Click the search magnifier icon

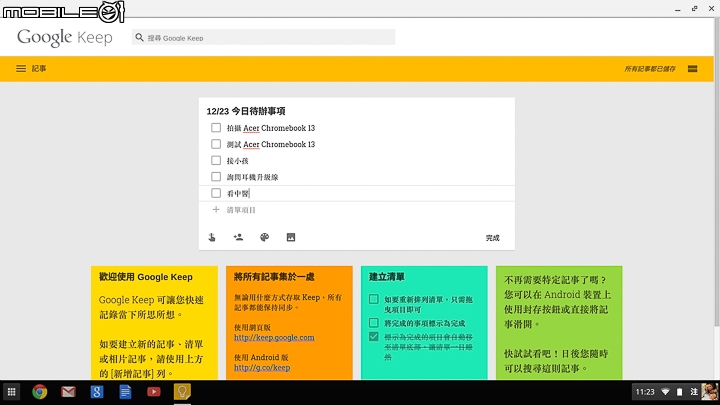pyautogui.click(x=140, y=37)
